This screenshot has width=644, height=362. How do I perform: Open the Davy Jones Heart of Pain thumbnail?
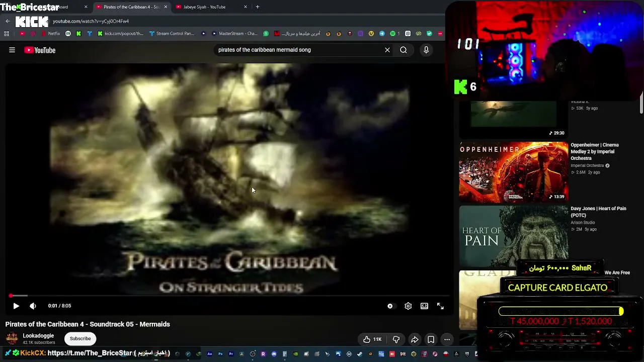513,236
